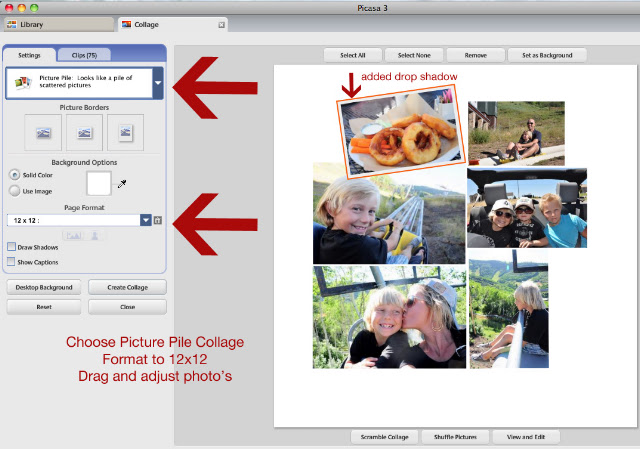Choose the Use Image radio option

point(15,191)
